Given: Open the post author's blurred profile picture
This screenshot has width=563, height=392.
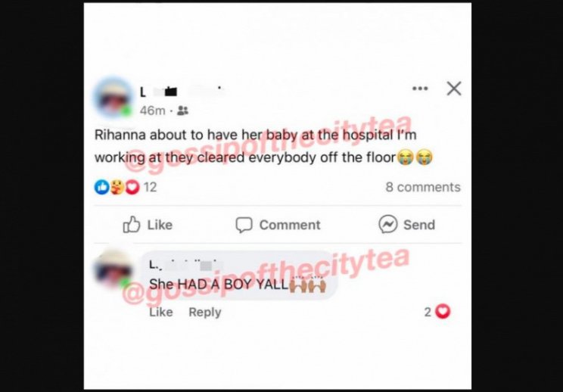Looking at the screenshot, I should tap(114, 98).
